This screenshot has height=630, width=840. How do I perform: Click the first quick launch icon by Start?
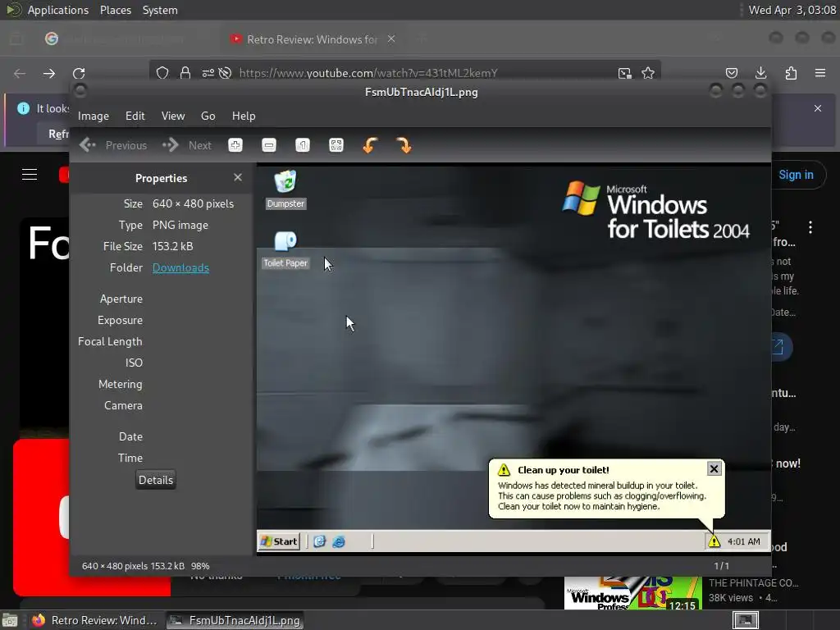click(320, 541)
